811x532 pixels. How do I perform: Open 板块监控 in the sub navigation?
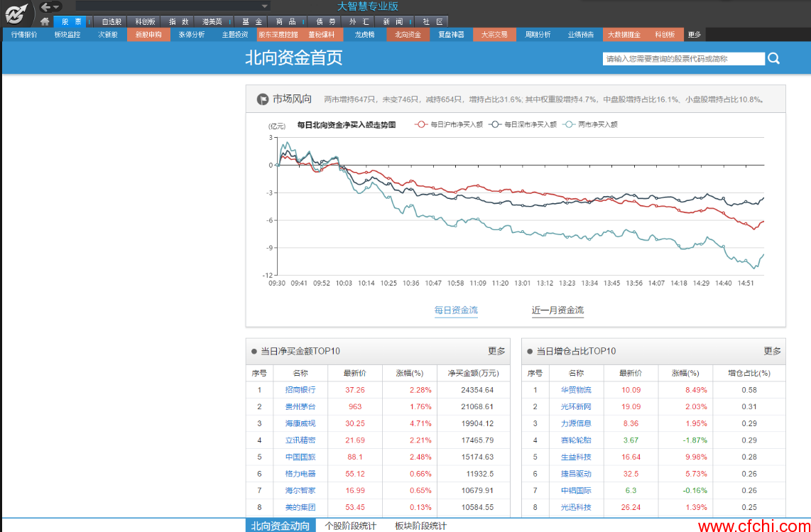(x=67, y=35)
